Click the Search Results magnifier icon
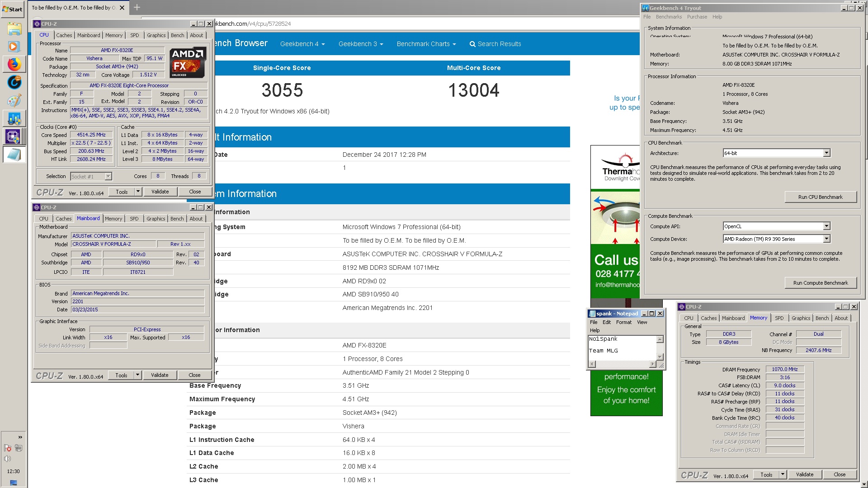868x488 pixels. click(x=472, y=44)
